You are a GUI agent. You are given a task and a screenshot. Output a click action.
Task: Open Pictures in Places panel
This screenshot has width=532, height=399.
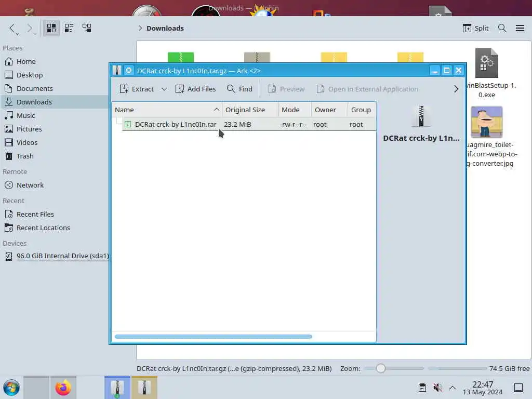[x=54, y=129]
